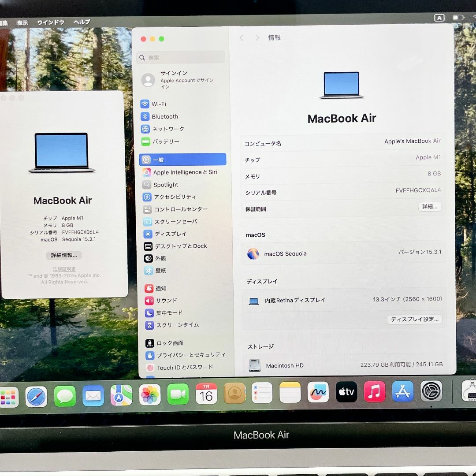Viewport: 476px width, 476px height.
Task: Open Launchpad from the Dock
Action: [x=8, y=397]
